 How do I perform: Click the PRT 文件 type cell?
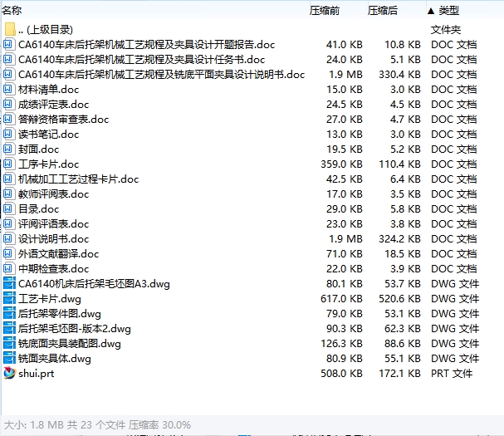(452, 374)
